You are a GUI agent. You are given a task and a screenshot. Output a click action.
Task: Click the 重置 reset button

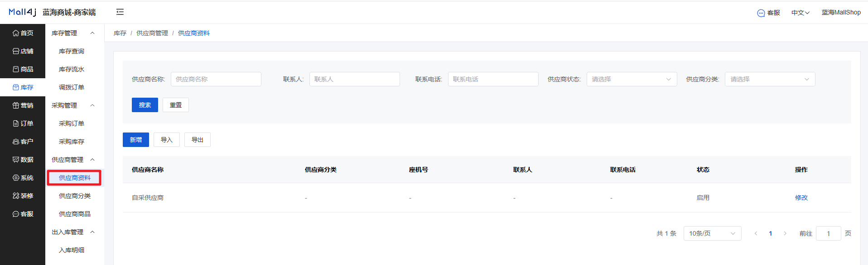tap(176, 105)
